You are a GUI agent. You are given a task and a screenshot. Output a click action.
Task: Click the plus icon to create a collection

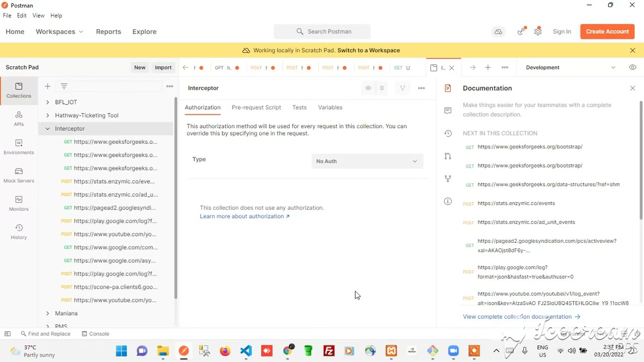coord(47,86)
